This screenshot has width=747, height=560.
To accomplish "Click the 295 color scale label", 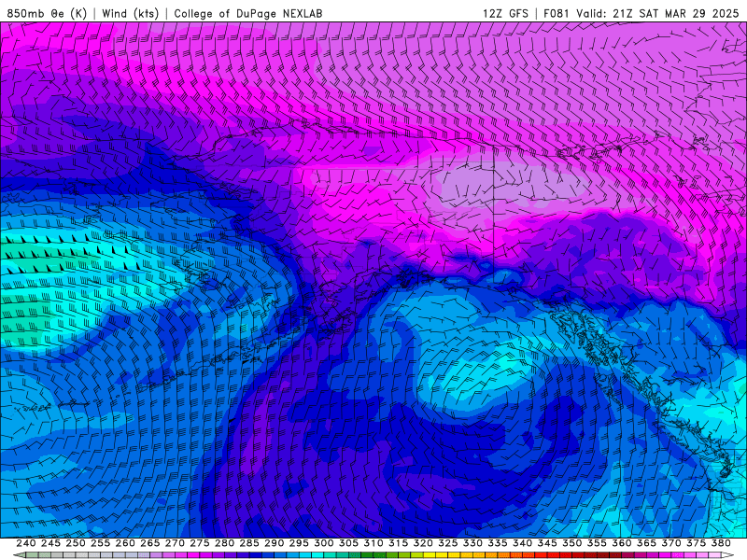I will [x=299, y=543].
